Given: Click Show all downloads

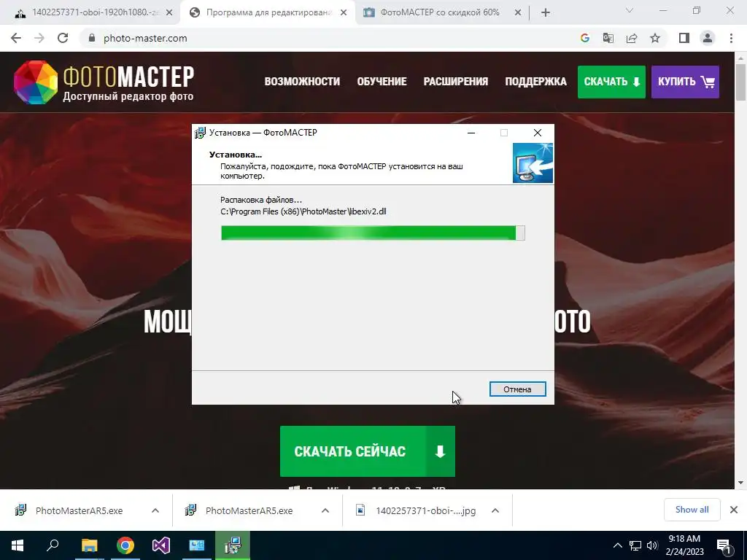Looking at the screenshot, I should point(692,510).
